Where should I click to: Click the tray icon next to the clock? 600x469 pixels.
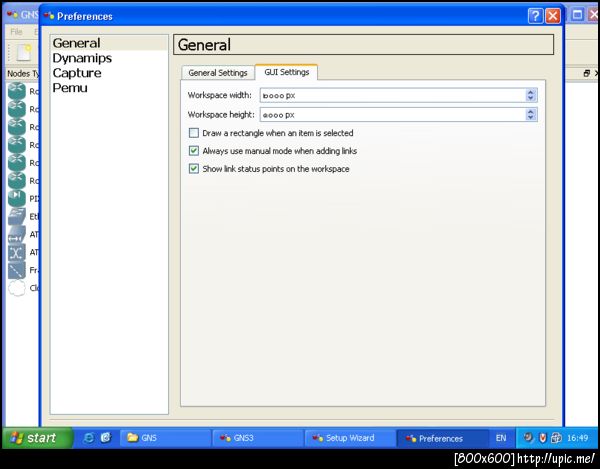[x=556, y=438]
